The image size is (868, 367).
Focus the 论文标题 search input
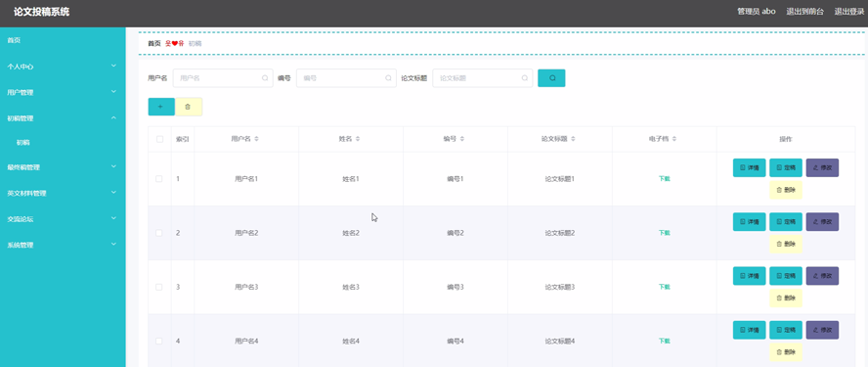click(482, 78)
